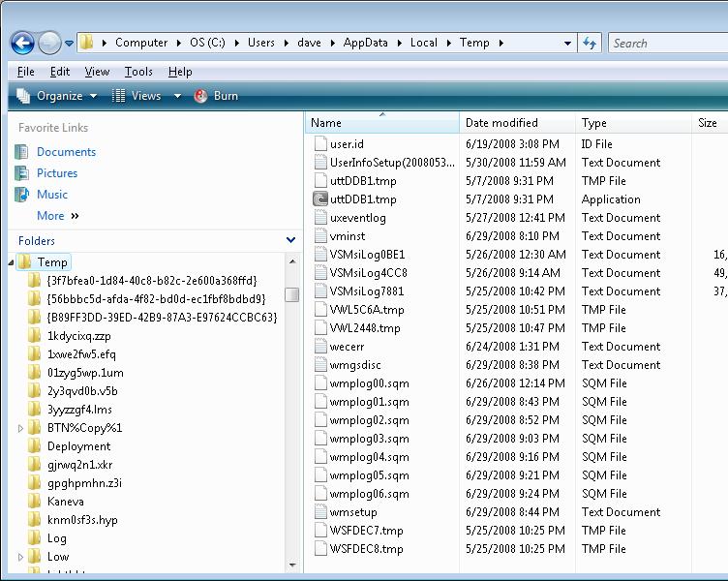Select the Log folder in tree
This screenshot has width=728, height=581.
[57, 538]
